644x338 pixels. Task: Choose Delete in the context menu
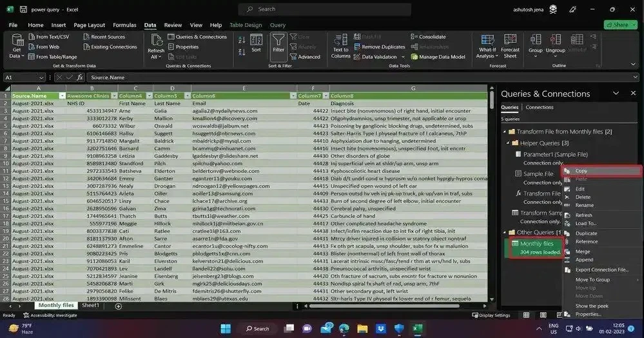(583, 197)
